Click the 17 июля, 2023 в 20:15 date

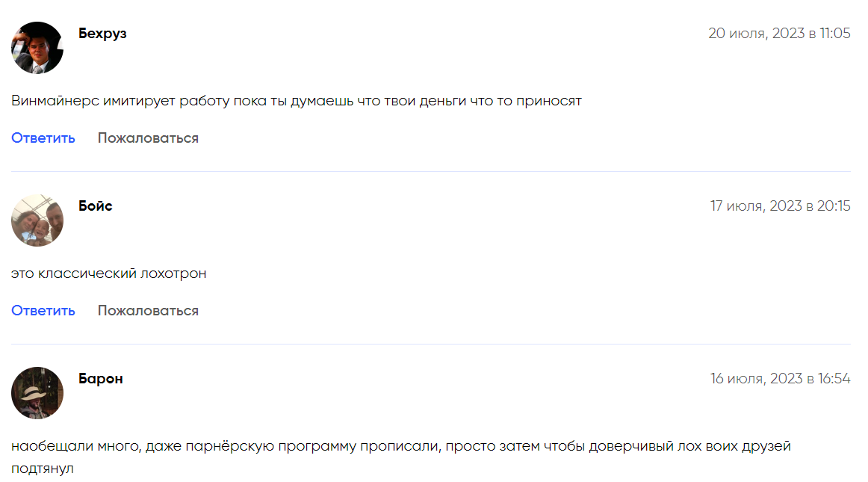780,206
